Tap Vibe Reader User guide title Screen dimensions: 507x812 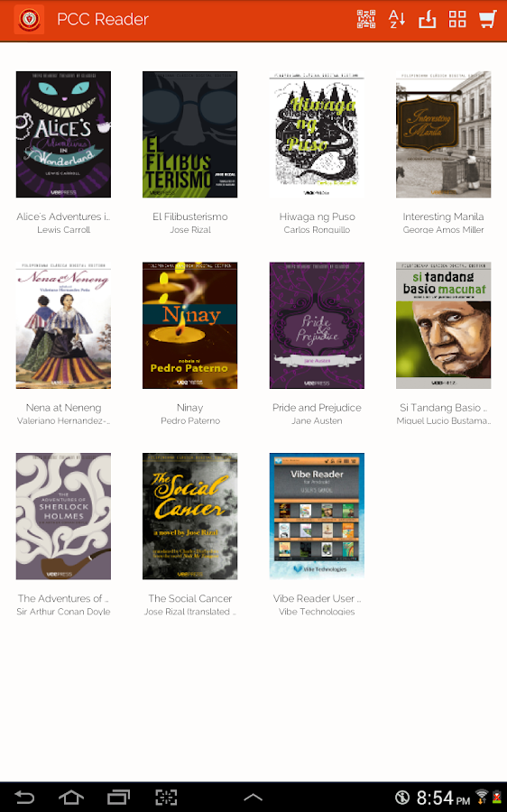317,598
